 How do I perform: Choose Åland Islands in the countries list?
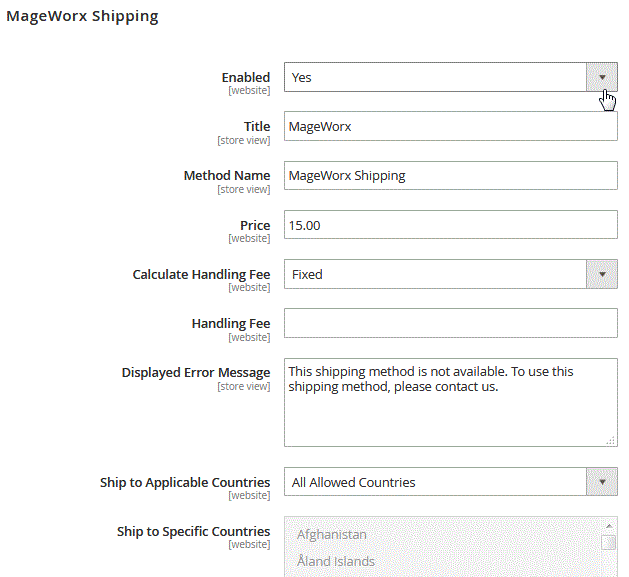pos(336,561)
